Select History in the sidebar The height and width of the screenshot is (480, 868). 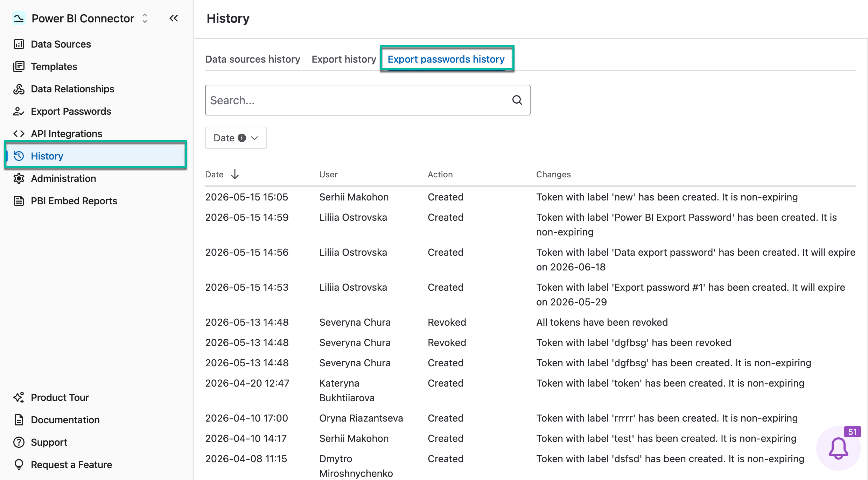coord(96,156)
